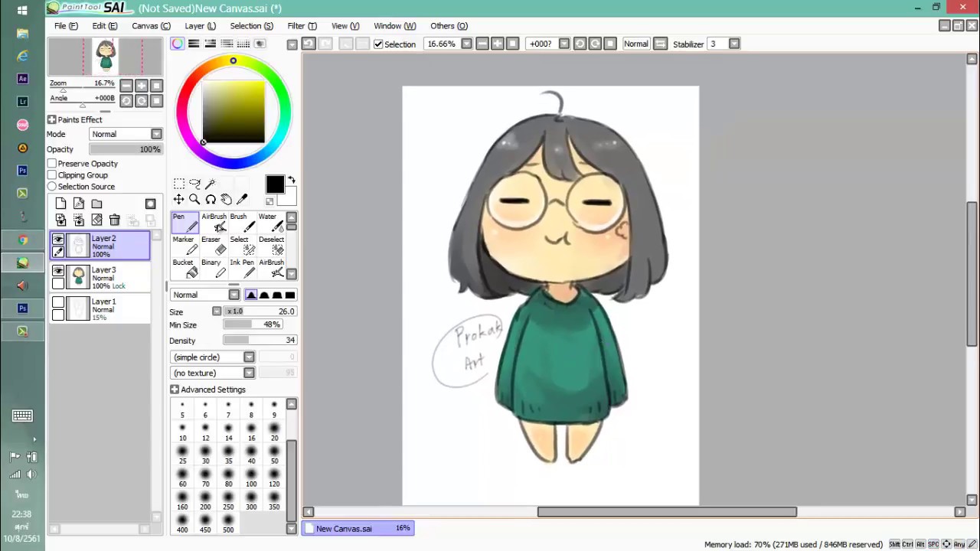Open the Canvas menu

[151, 26]
